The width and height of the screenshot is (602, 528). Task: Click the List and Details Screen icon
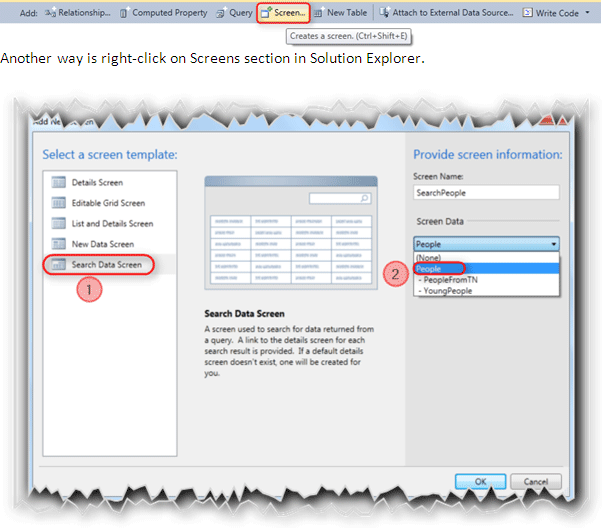(58, 223)
